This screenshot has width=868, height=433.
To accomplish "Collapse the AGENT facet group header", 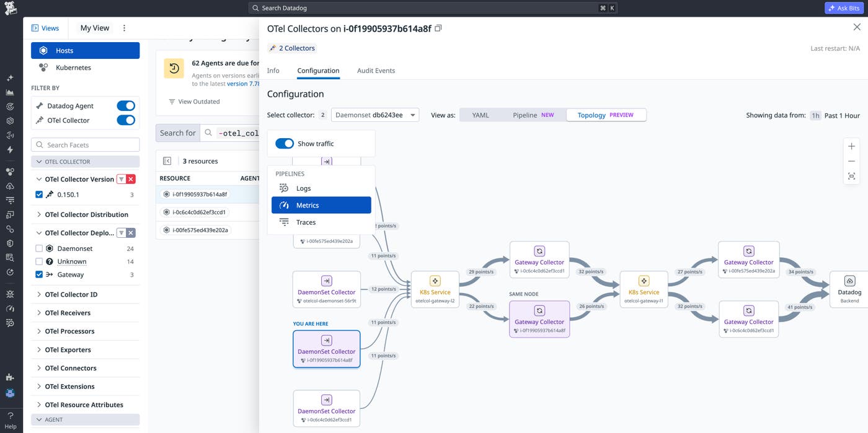I will pyautogui.click(x=85, y=419).
